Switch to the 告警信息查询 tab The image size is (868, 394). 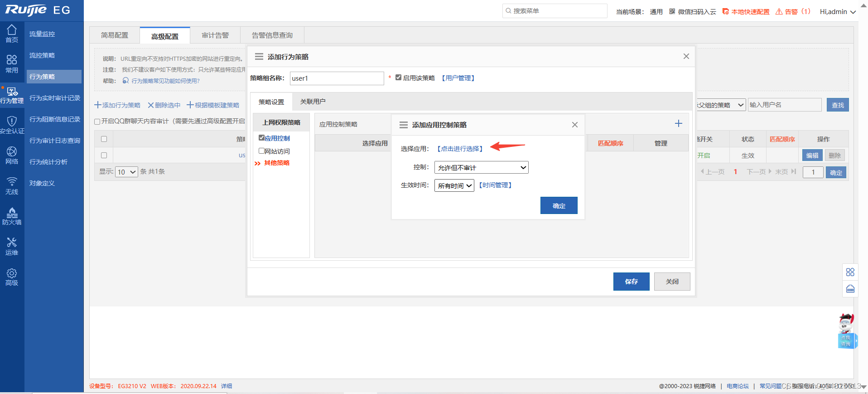pos(272,35)
